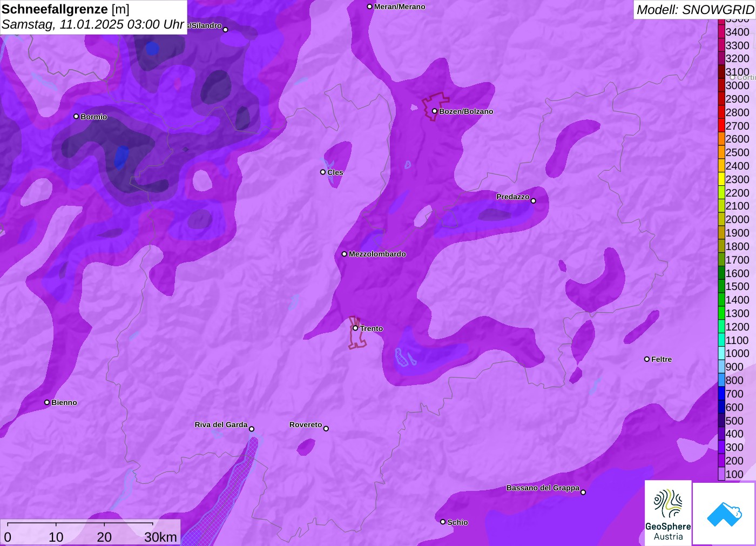The height and width of the screenshot is (546, 756).
Task: Click the Bormio location marker
Action: (76, 117)
